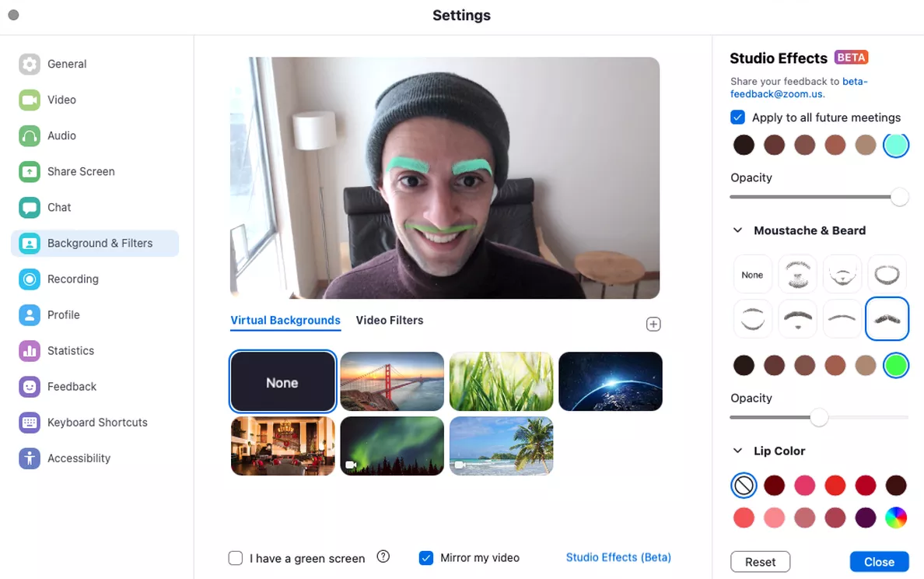This screenshot has height=579, width=924.
Task: Add a new virtual background with the plus icon
Action: pos(653,324)
